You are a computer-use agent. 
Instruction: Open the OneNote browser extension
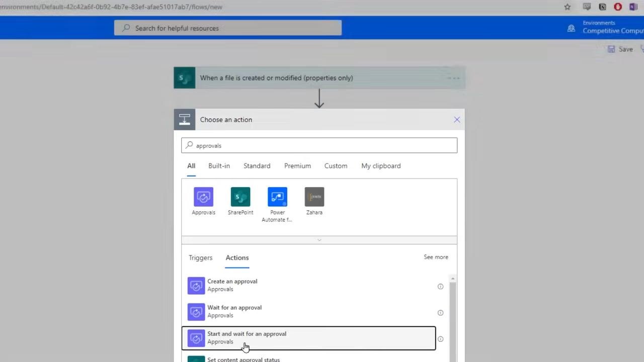click(x=633, y=7)
